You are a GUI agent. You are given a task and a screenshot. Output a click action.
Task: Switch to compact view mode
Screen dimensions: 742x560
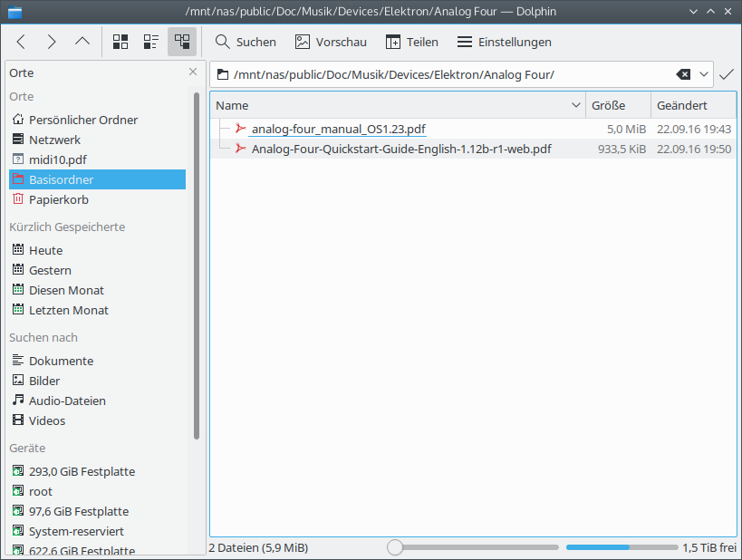point(151,42)
